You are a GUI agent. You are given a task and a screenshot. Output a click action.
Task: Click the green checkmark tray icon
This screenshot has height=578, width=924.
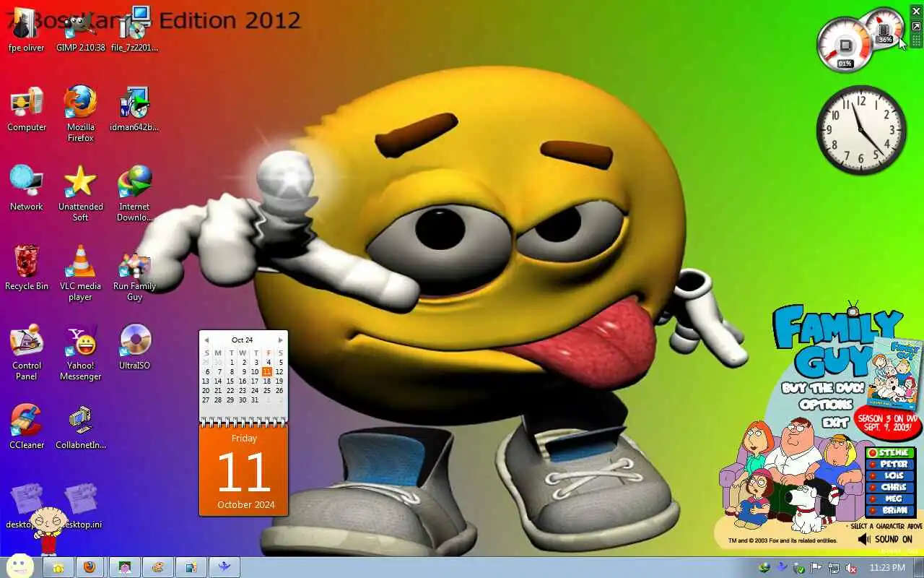click(799, 568)
